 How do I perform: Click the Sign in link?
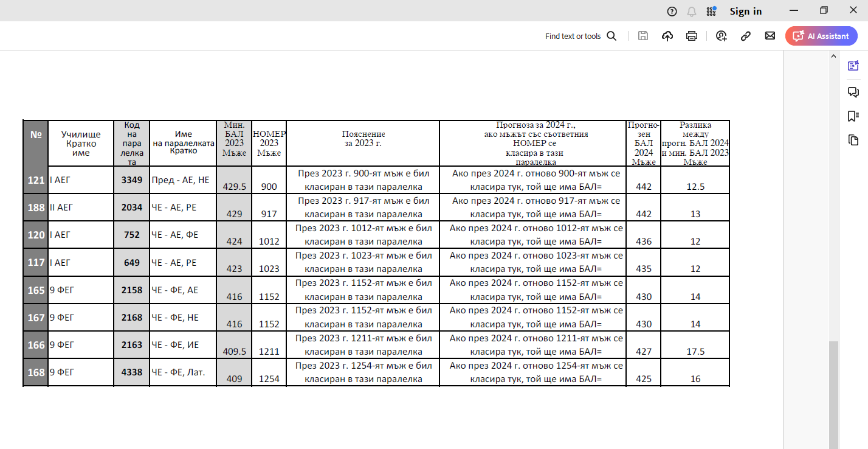[x=745, y=11]
